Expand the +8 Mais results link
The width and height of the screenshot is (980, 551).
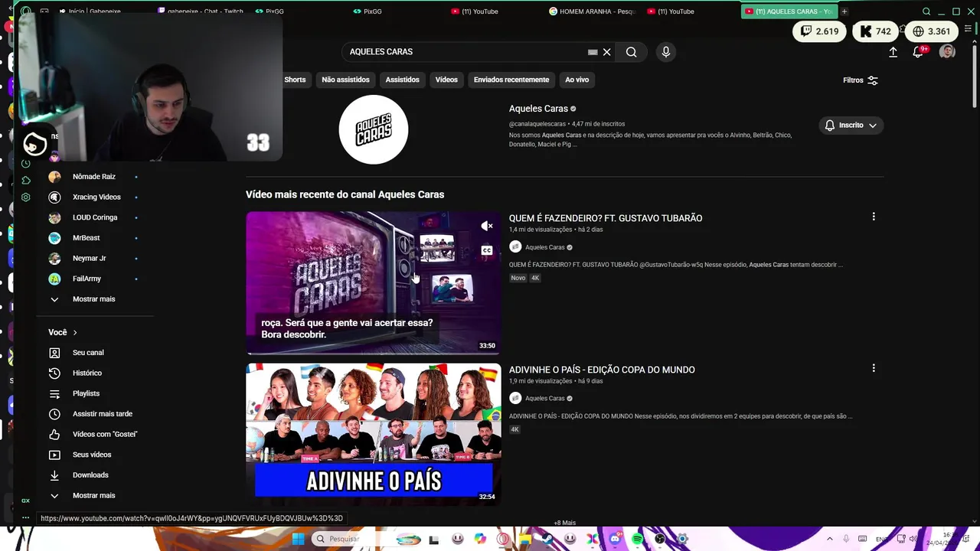[x=565, y=523]
